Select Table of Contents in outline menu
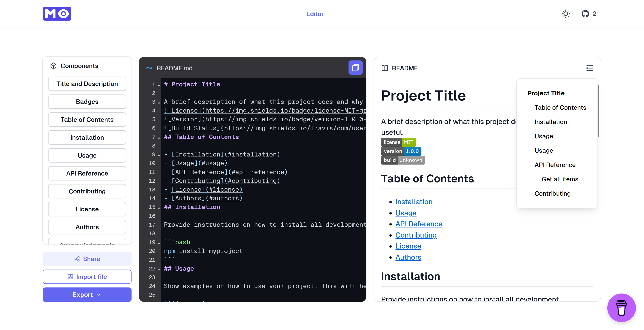The width and height of the screenshot is (644, 330). coord(560,108)
